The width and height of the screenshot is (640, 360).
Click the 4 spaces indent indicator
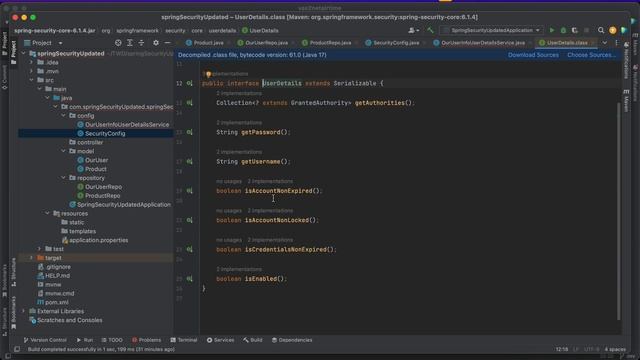(x=615, y=349)
